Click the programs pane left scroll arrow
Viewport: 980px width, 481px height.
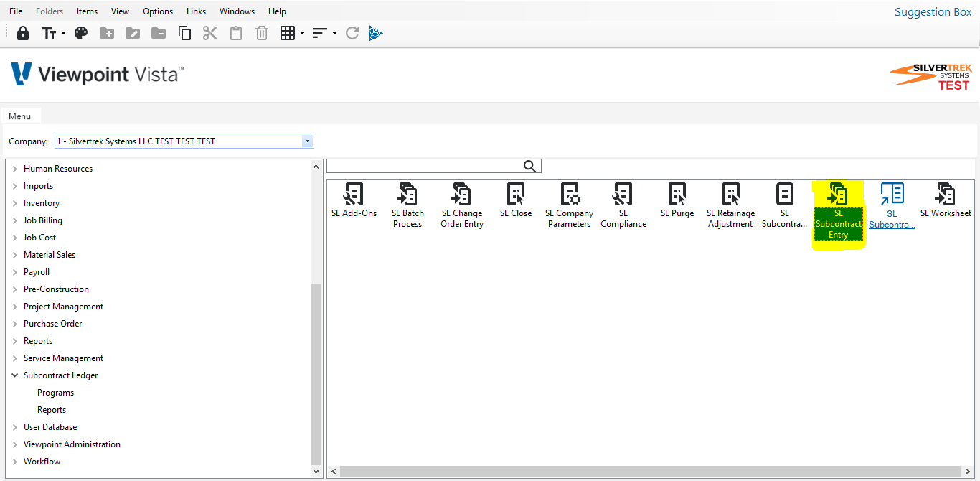(334, 472)
